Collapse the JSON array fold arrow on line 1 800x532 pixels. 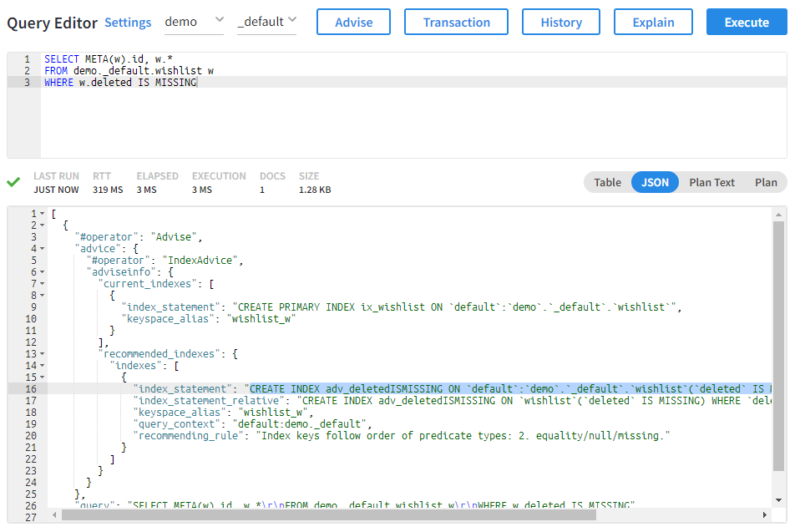pos(43,214)
